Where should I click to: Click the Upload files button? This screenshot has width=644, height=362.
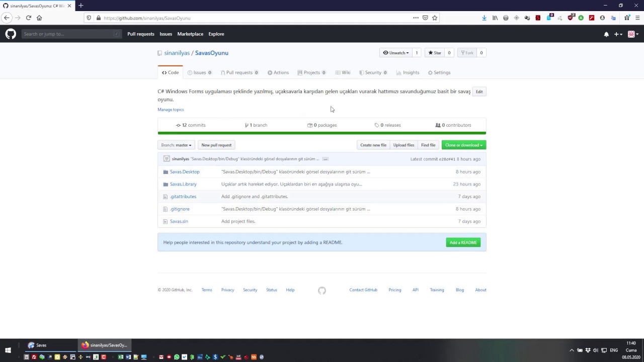click(x=404, y=145)
